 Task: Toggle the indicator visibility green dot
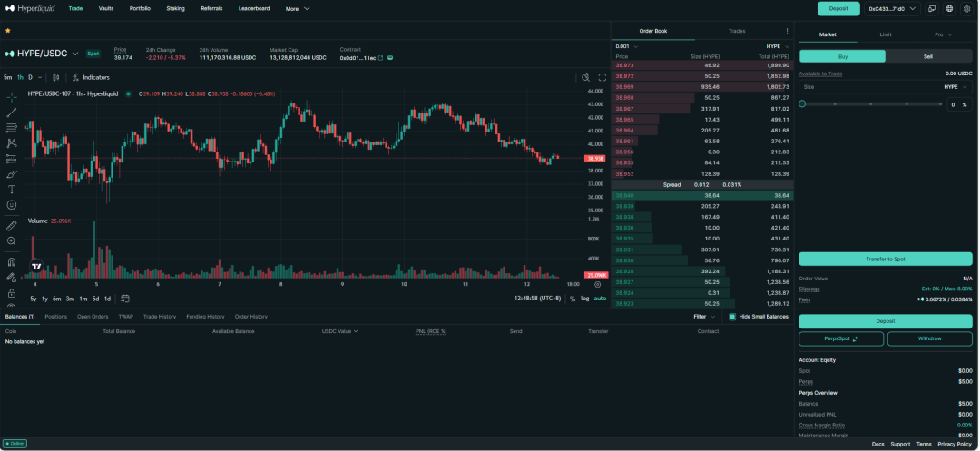(128, 93)
